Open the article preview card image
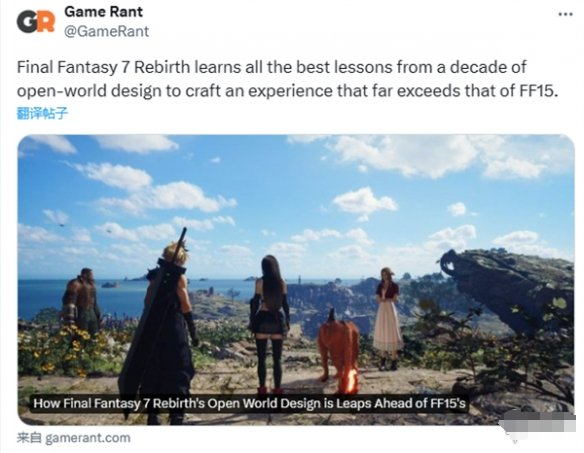 click(x=296, y=279)
